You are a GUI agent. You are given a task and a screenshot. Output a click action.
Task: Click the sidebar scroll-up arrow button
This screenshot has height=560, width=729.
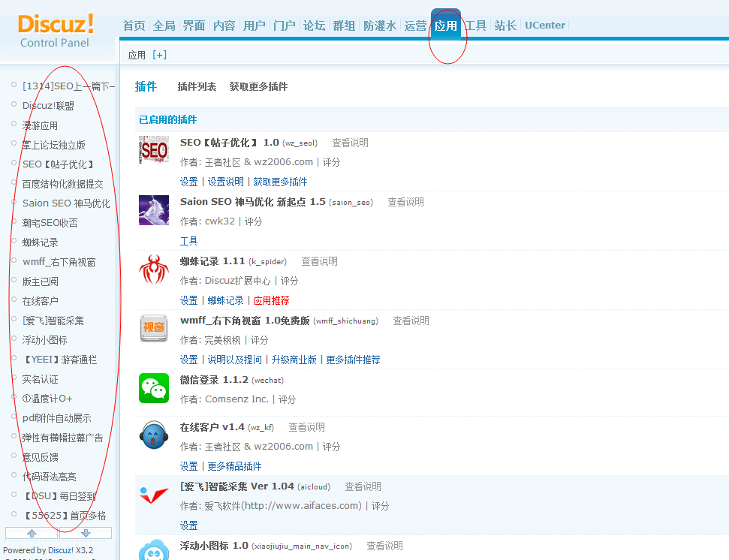tap(32, 533)
